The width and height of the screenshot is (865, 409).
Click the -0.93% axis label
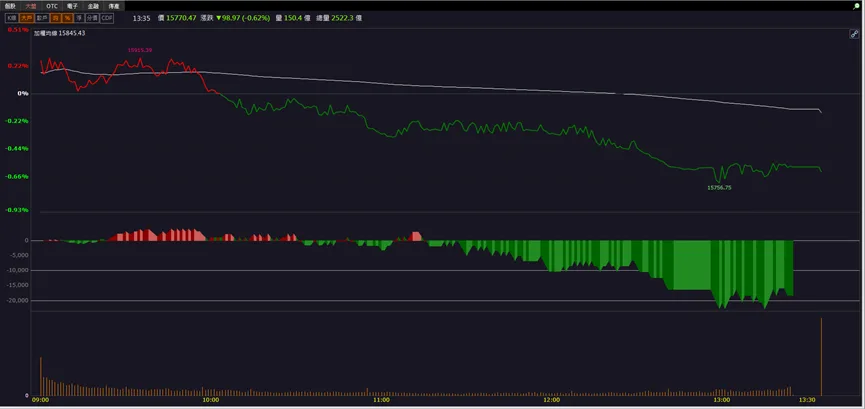(x=17, y=210)
